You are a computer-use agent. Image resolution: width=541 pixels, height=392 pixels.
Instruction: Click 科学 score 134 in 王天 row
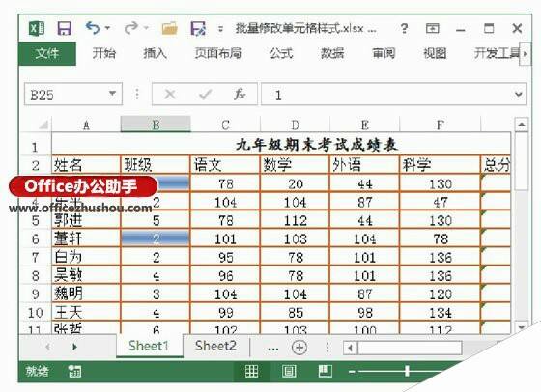[x=440, y=313]
